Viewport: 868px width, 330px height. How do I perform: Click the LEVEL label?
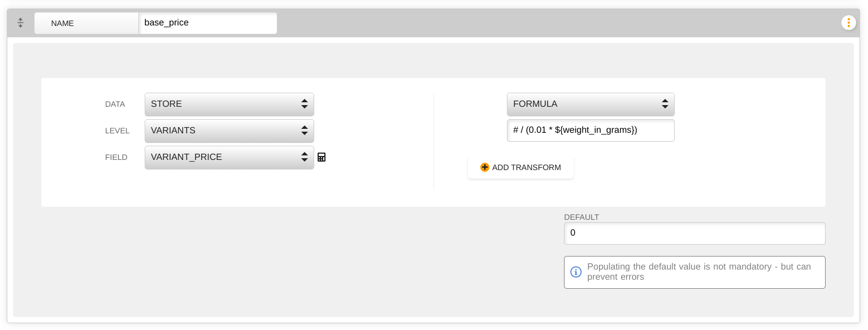click(118, 131)
